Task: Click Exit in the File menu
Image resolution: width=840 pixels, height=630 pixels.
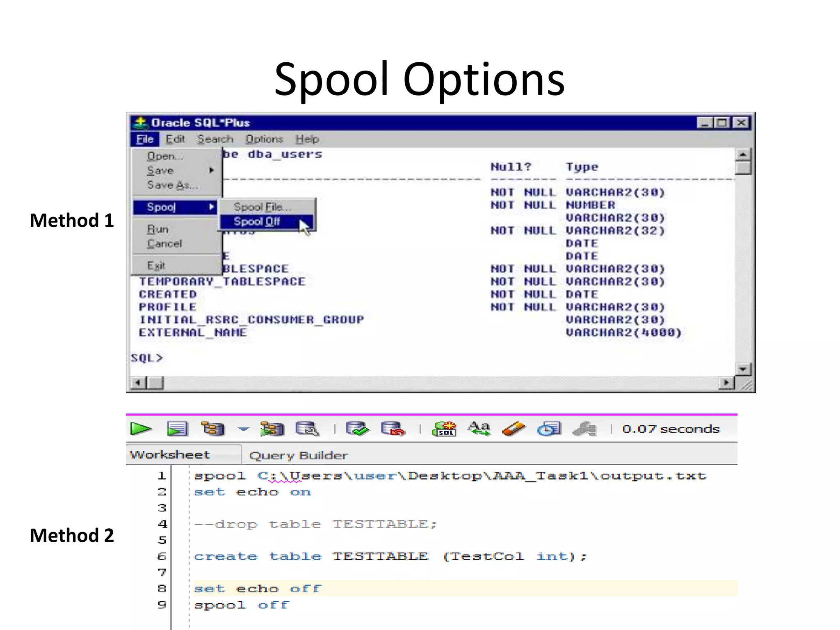Action: coord(156,266)
